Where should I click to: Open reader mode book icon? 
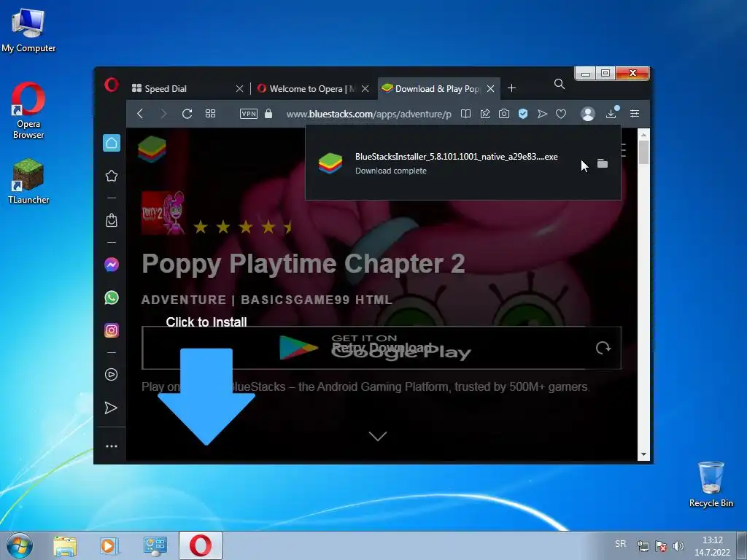466,114
